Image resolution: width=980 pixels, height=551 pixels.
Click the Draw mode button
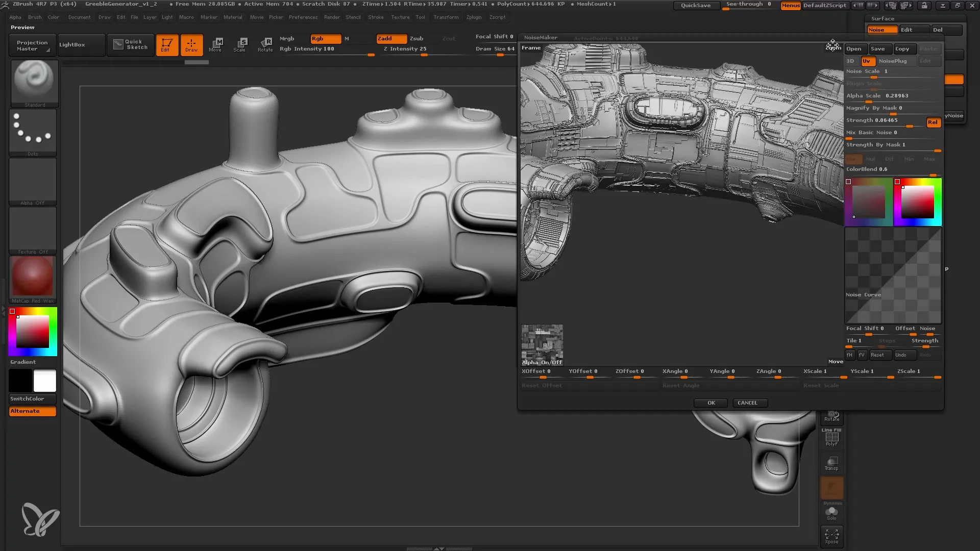pyautogui.click(x=191, y=44)
